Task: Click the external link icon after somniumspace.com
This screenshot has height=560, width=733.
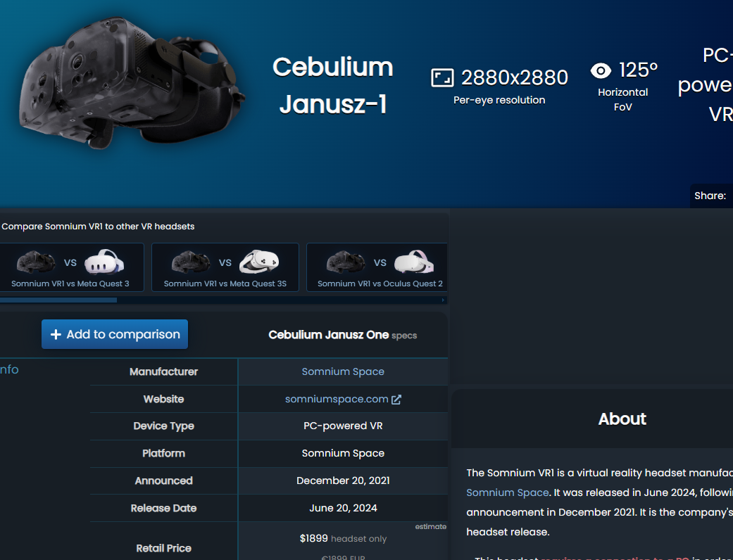Action: (396, 400)
